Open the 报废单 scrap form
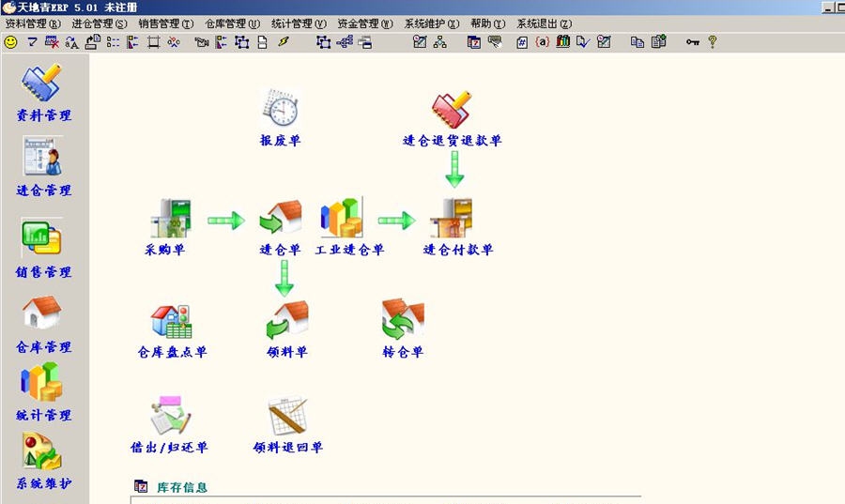 (x=280, y=118)
